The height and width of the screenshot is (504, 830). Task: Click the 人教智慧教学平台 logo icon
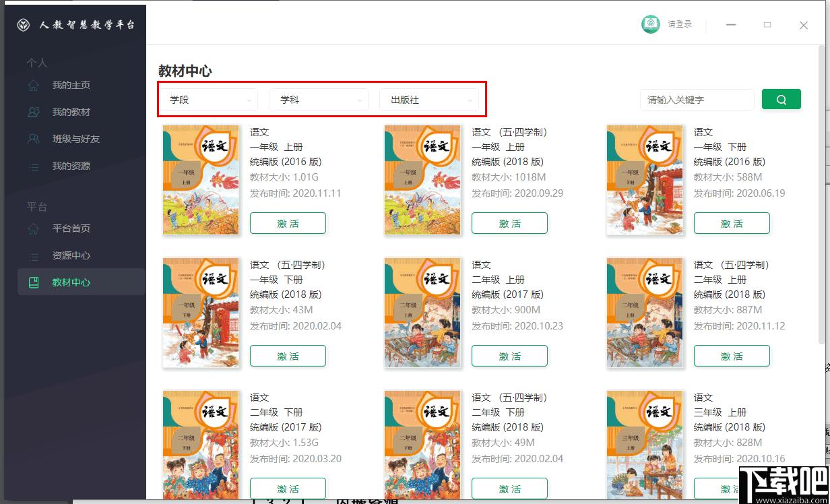pos(24,25)
